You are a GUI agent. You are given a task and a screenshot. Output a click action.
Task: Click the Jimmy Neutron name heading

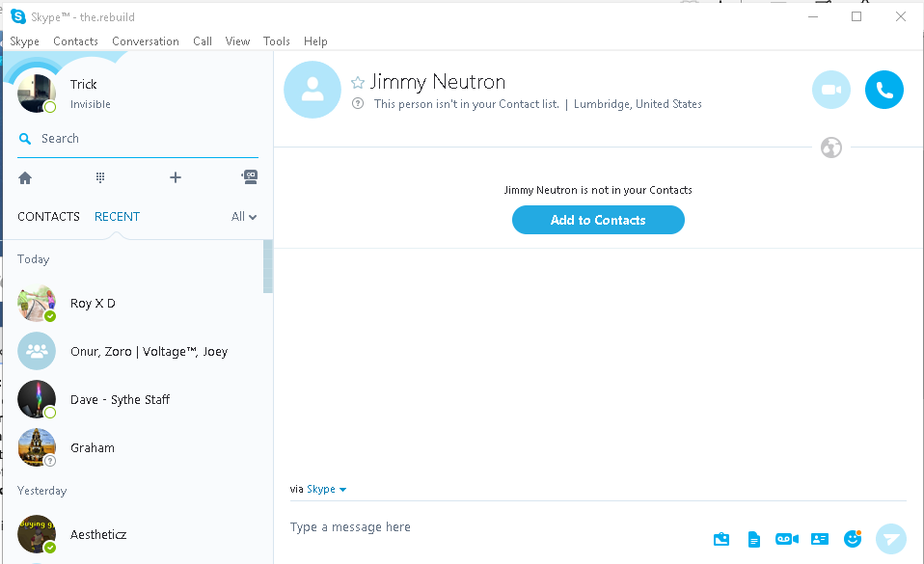(x=438, y=81)
